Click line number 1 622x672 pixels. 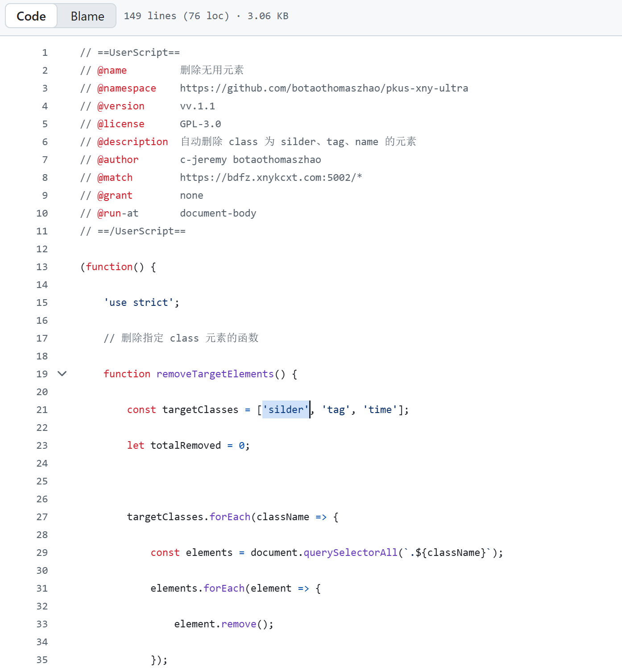click(45, 53)
